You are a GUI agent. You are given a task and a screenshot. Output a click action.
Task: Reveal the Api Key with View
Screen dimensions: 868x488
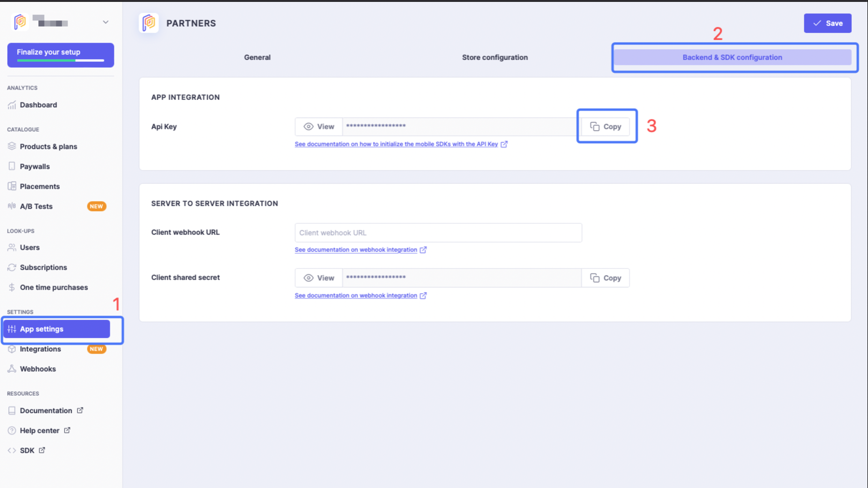pos(319,126)
